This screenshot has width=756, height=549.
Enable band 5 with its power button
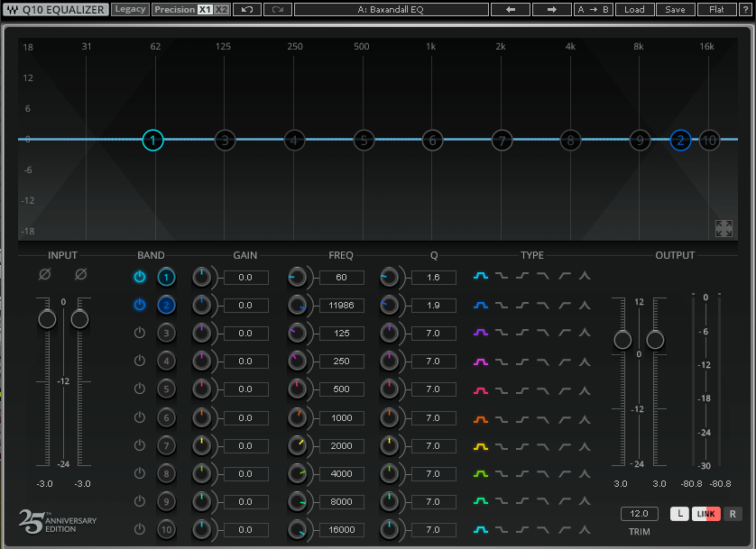(x=139, y=389)
